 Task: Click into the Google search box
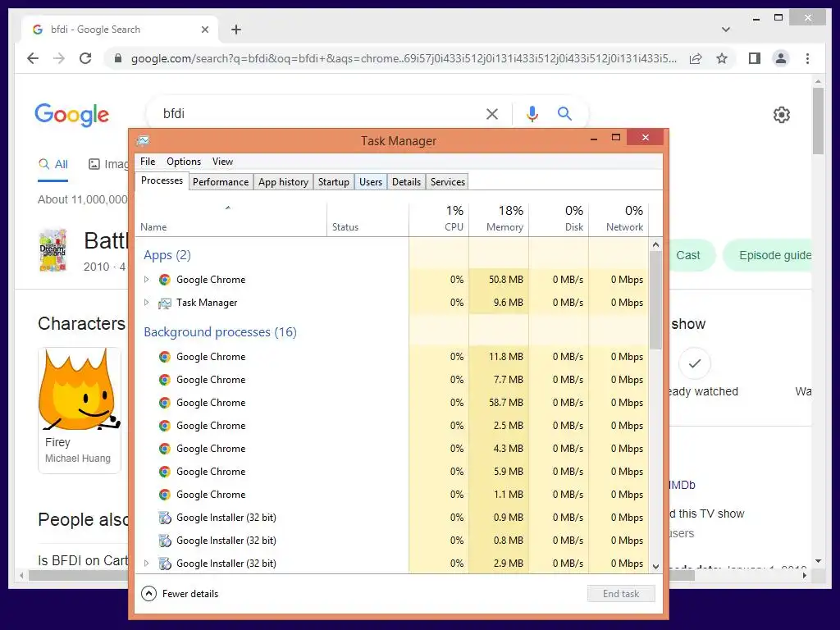(322, 113)
